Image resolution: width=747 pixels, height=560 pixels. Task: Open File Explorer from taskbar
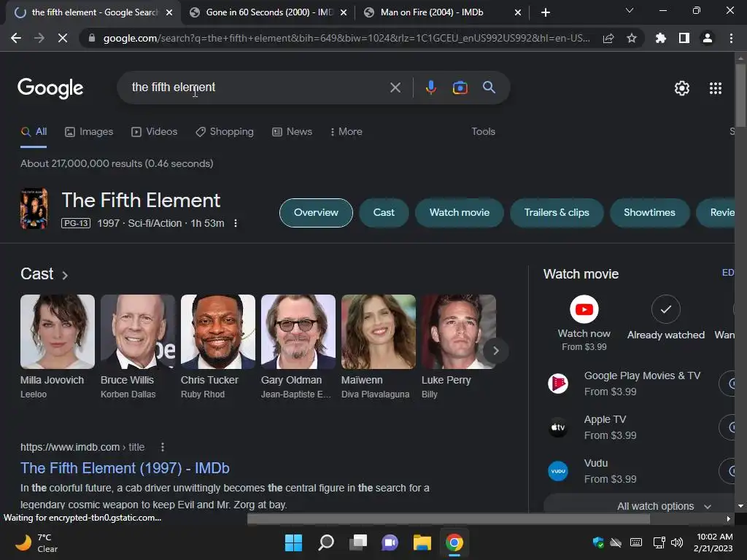pos(422,542)
